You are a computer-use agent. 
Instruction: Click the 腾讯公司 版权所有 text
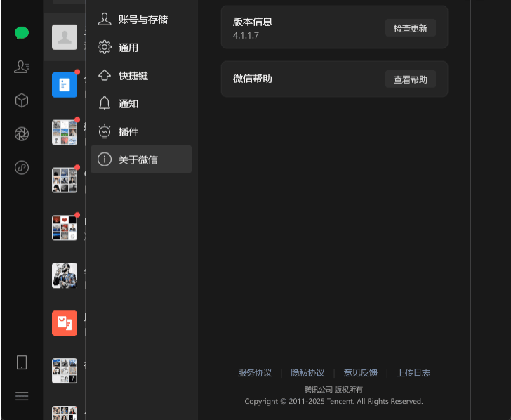(x=333, y=390)
